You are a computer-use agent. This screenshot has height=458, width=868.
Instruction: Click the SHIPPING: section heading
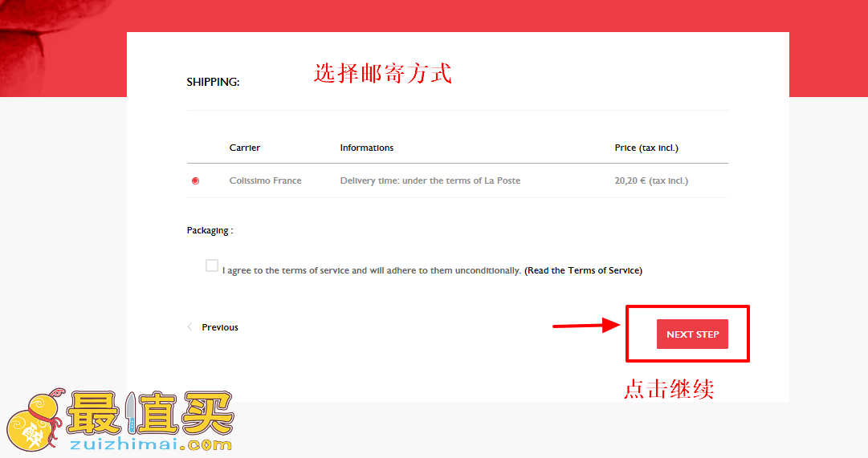pos(213,82)
